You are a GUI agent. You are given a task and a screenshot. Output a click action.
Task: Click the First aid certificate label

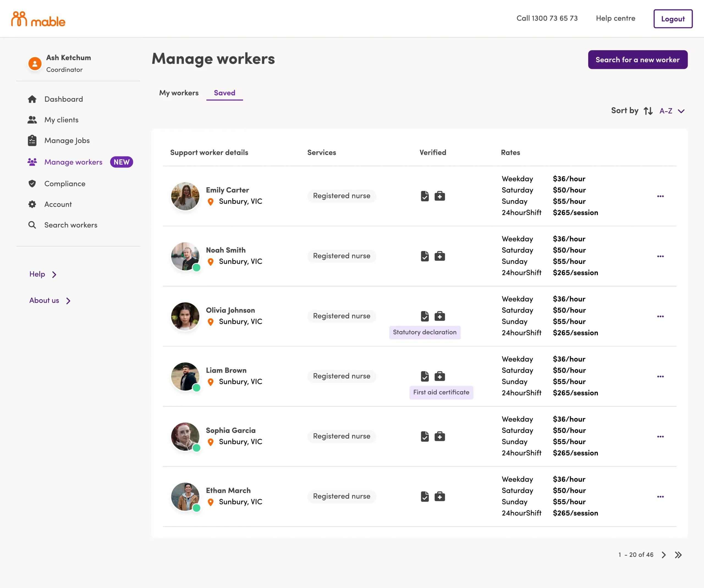coord(441,392)
